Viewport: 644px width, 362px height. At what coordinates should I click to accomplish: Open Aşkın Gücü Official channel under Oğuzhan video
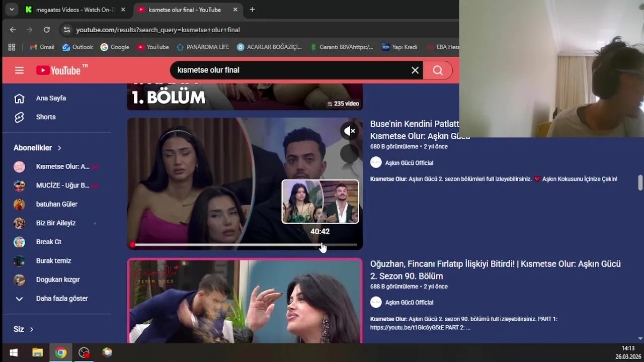pos(409,303)
